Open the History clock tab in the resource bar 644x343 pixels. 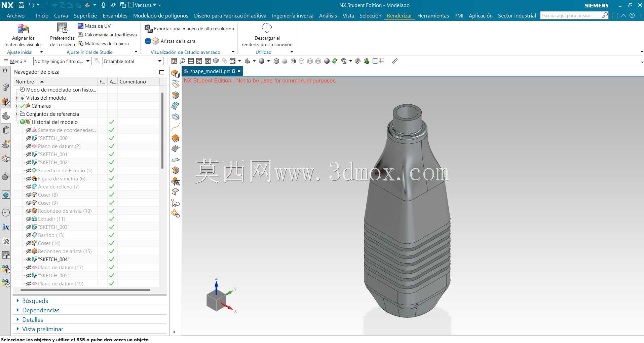coord(6,212)
